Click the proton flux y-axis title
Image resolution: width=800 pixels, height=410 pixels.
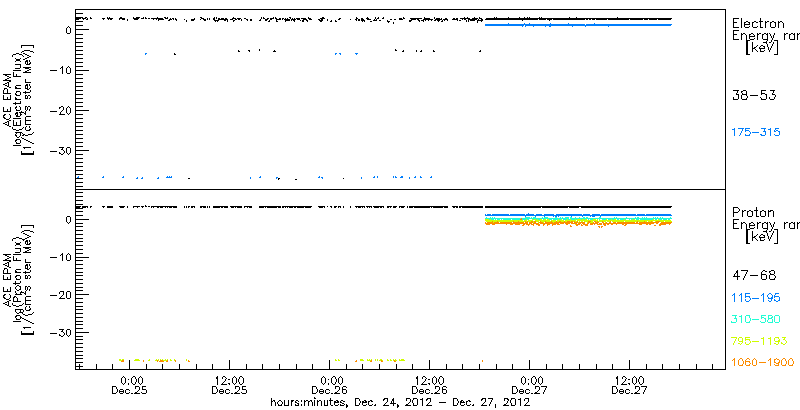[18, 279]
